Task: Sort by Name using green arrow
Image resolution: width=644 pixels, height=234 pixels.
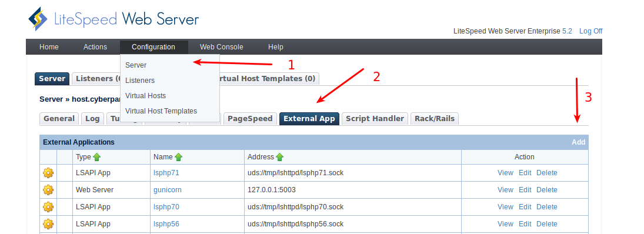Action: tap(179, 157)
